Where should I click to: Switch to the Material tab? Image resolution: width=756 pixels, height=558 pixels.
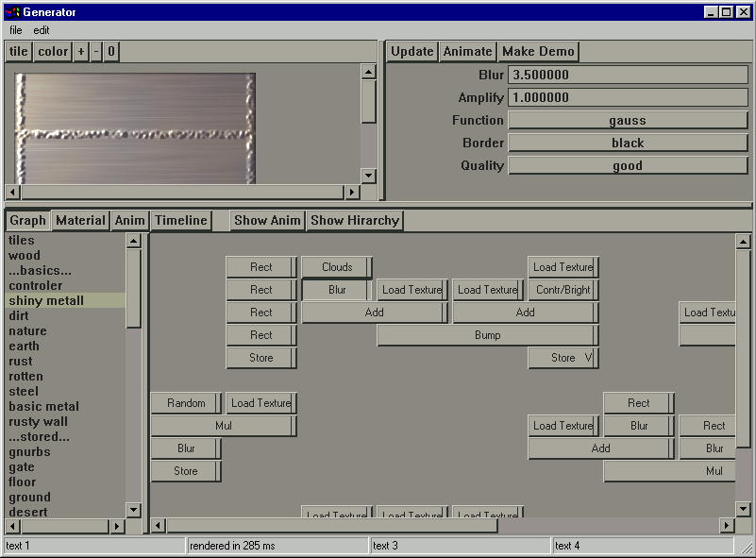(x=80, y=220)
